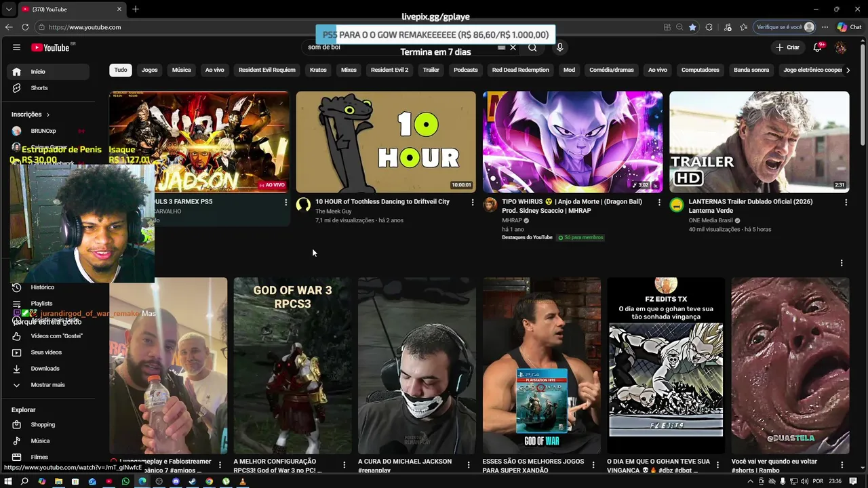Select the Jogos filter chip
The height and width of the screenshot is (488, 868).
pos(149,70)
